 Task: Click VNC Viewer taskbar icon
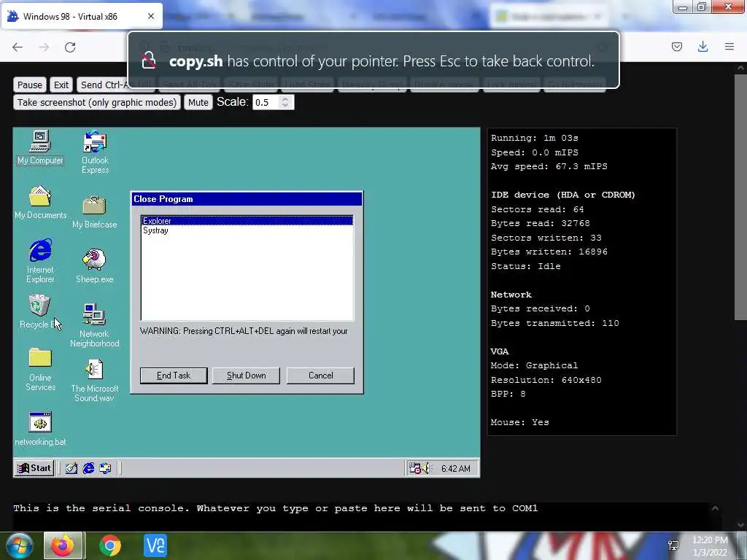pyautogui.click(x=155, y=545)
